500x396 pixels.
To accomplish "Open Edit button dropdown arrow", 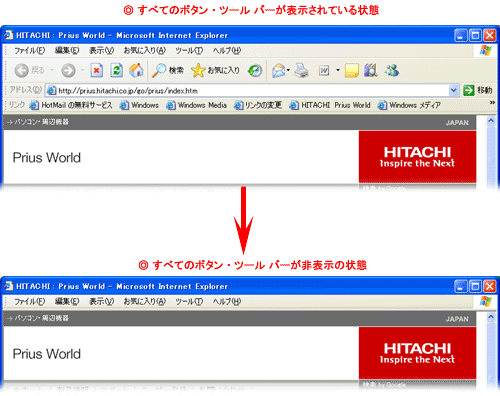I will tap(338, 70).
